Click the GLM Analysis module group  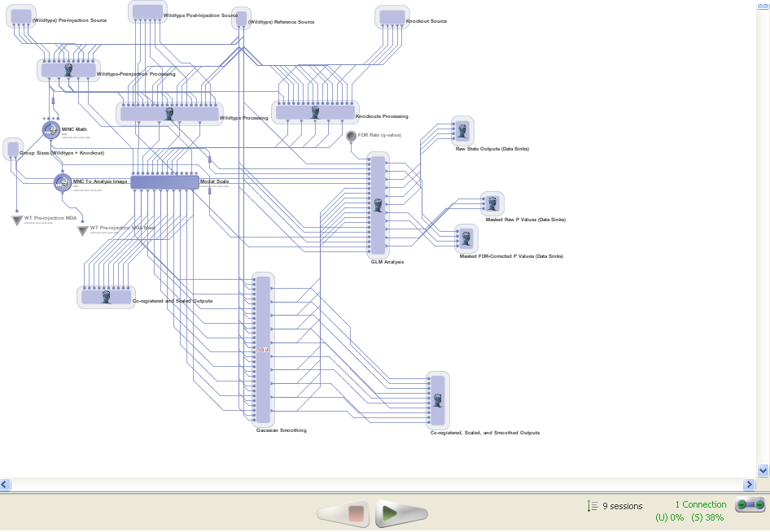click(x=377, y=204)
